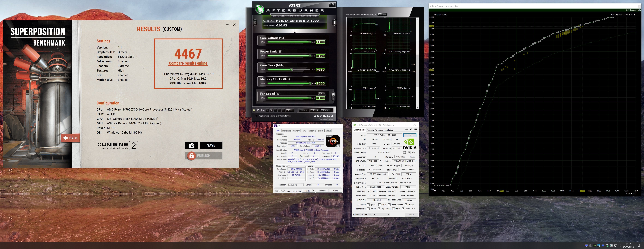Click SAVE in Superposition results

coord(211,145)
